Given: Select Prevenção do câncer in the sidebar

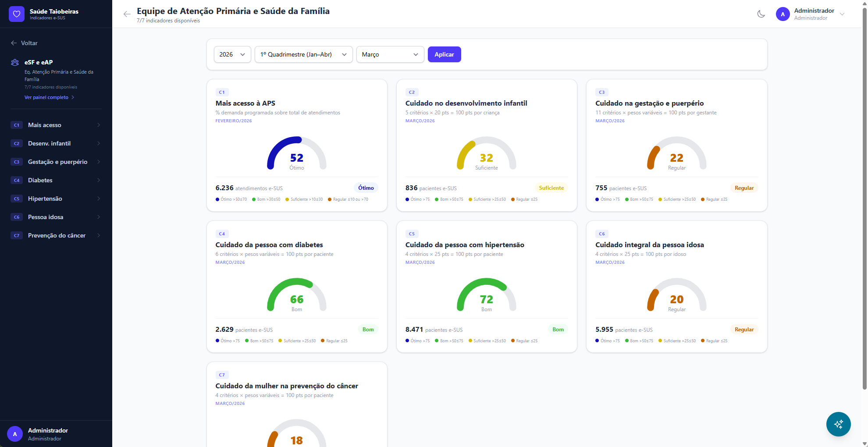Looking at the screenshot, I should pos(57,235).
